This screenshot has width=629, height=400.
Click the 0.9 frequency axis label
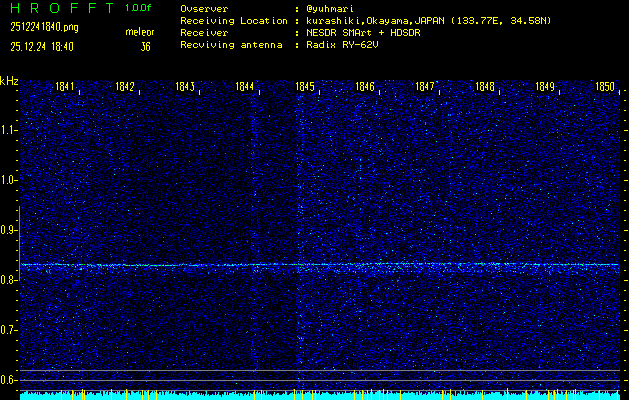[8, 230]
